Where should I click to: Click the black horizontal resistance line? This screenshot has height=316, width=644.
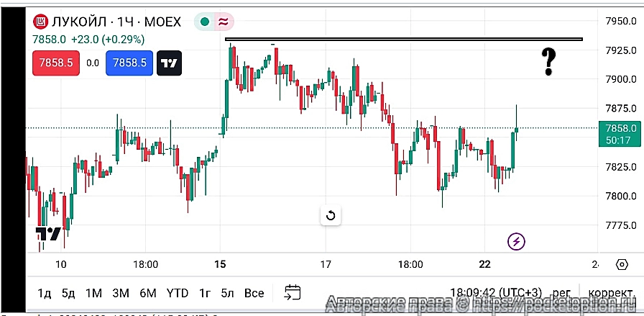402,39
